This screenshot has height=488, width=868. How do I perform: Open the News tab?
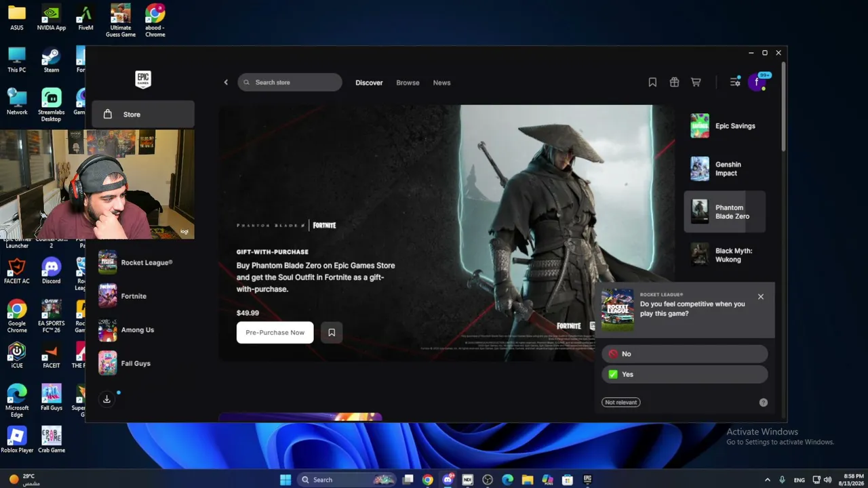coord(441,83)
